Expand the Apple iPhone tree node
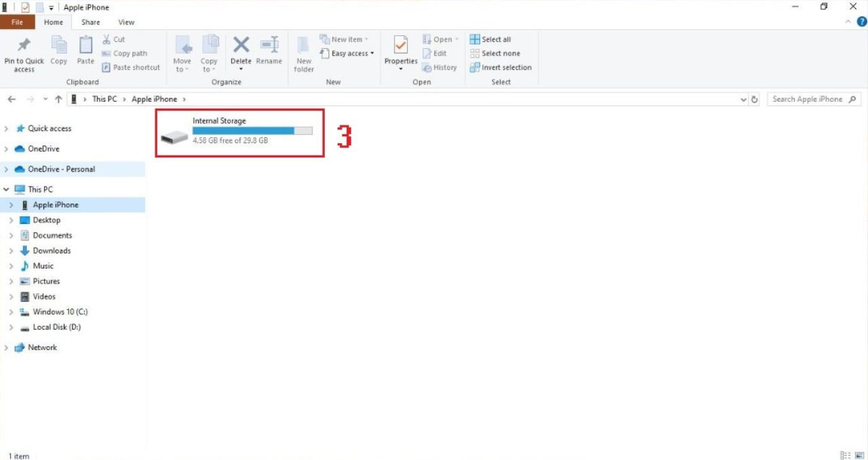The image size is (868, 460). point(11,205)
